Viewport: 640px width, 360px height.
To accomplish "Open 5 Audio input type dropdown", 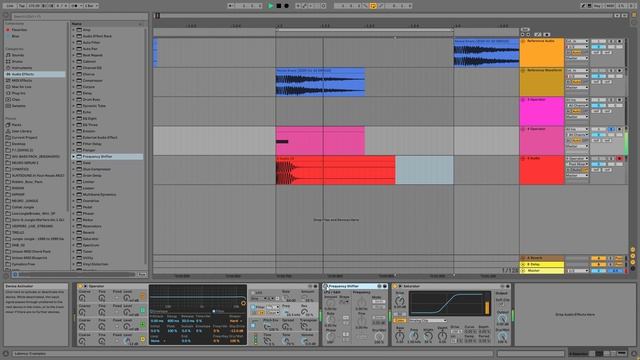I will pos(577,159).
